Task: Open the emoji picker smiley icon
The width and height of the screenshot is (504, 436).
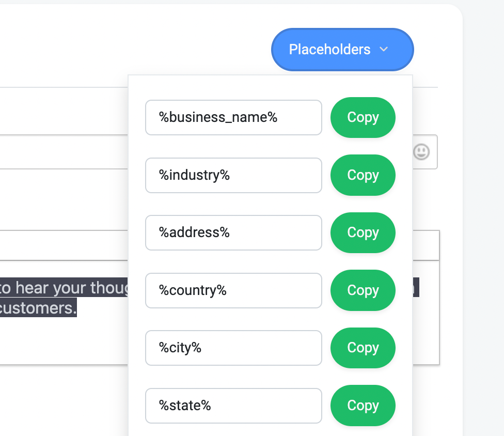Action: [421, 152]
